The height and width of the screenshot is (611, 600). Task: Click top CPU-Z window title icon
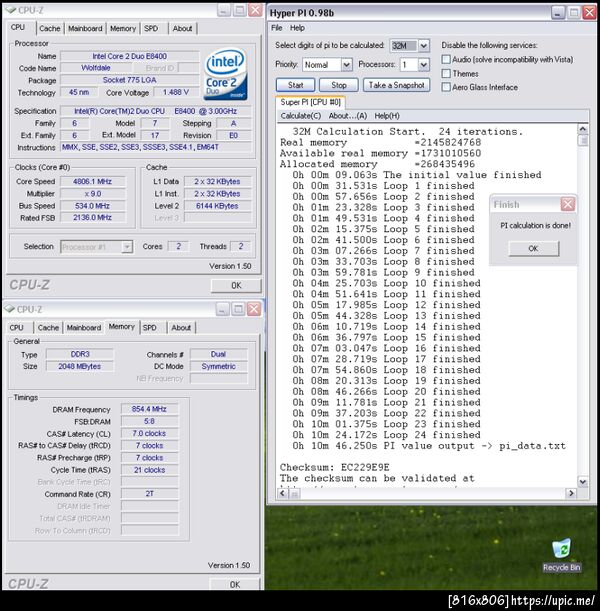click(10, 10)
